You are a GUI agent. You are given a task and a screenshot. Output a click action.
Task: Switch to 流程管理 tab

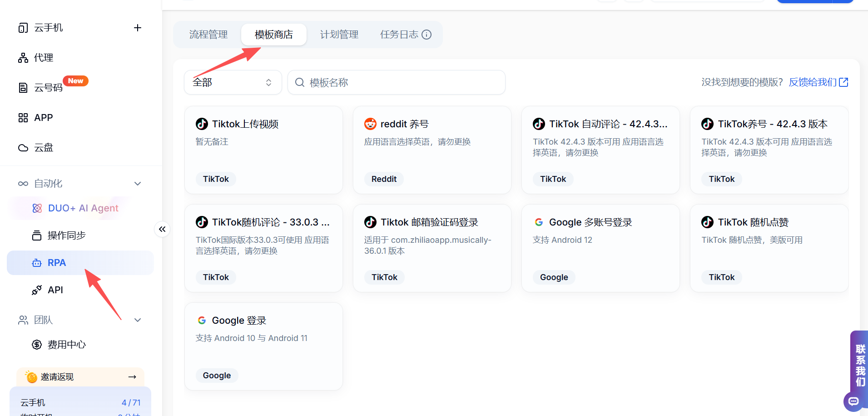(x=208, y=35)
